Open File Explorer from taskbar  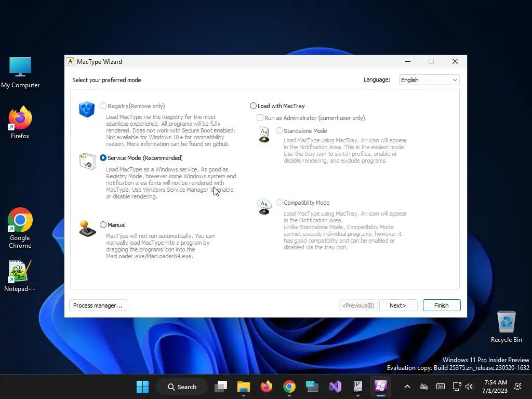point(244,387)
